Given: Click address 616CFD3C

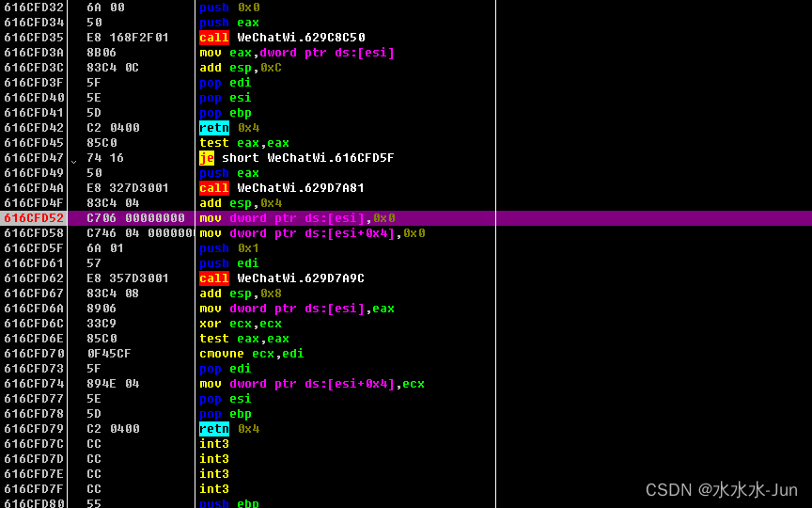Looking at the screenshot, I should point(34,68).
